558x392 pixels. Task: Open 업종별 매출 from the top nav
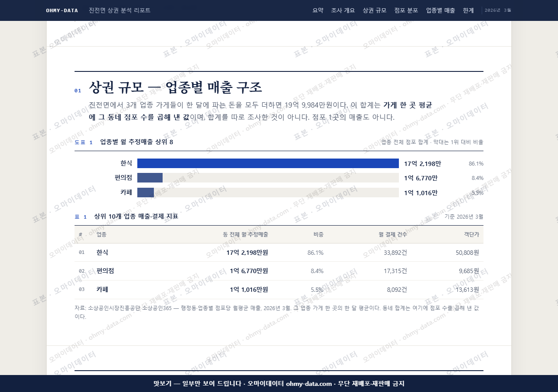point(441,10)
